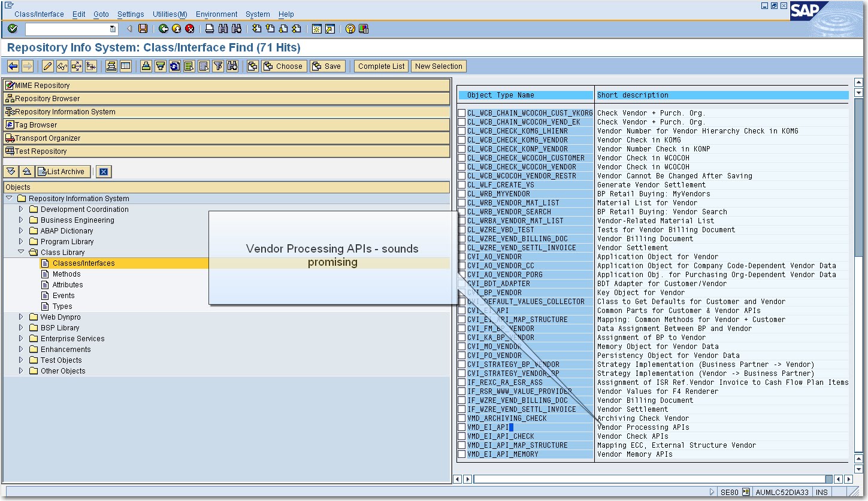Open the Environment menu
Viewport: 868px width, 501px height.
(x=217, y=14)
